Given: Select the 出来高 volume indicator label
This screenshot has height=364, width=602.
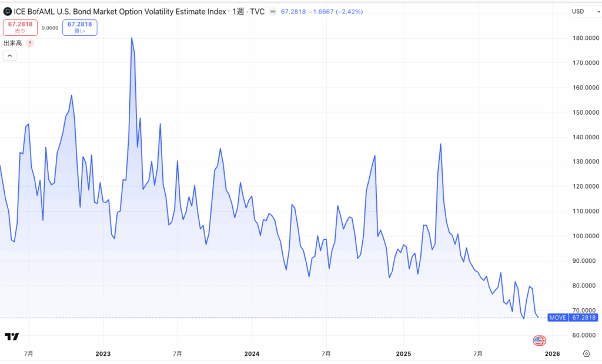Looking at the screenshot, I should [13, 43].
